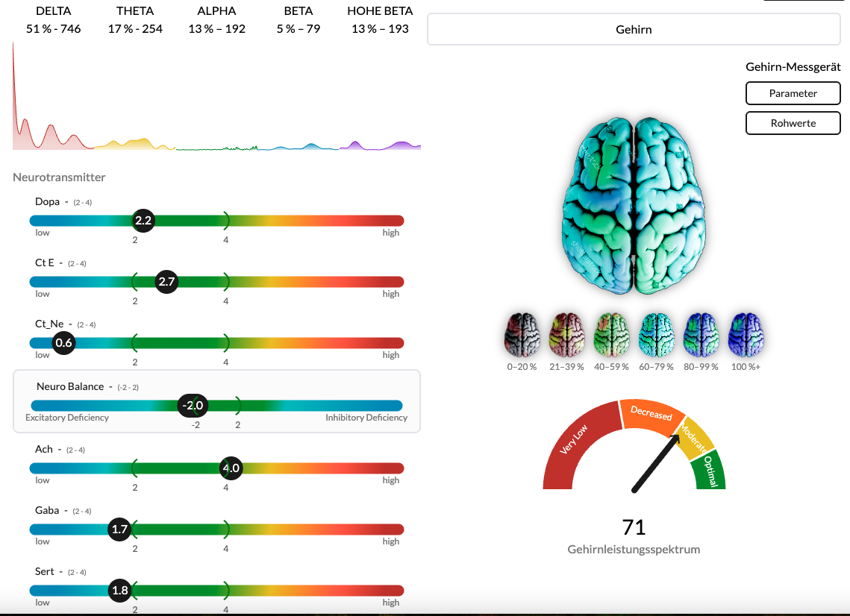Click the 100%+ brain legend icon
This screenshot has width=850, height=616.
point(746,333)
